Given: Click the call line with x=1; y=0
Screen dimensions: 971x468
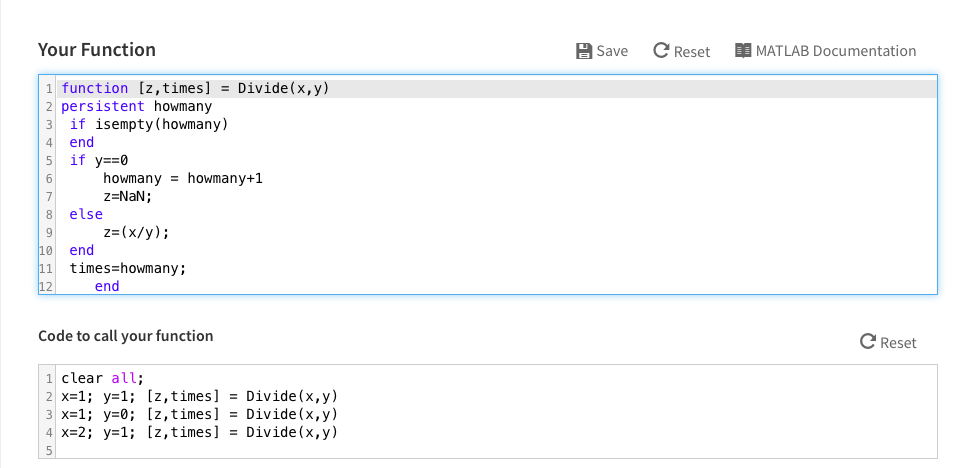Looking at the screenshot, I should point(496,414).
